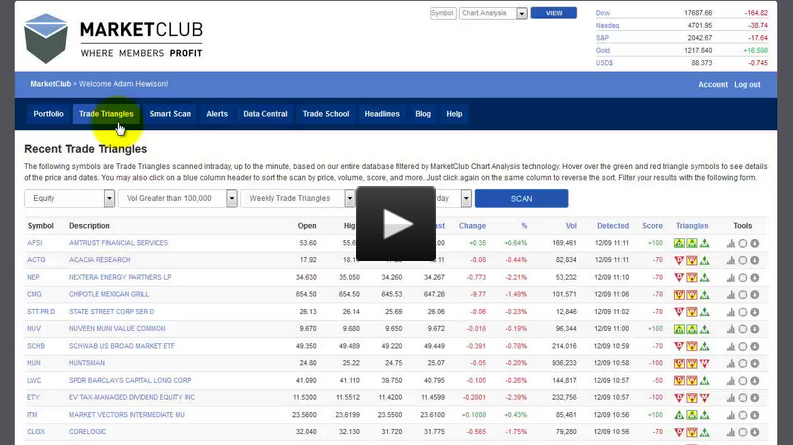
Task: Click the Log out link
Action: (747, 84)
